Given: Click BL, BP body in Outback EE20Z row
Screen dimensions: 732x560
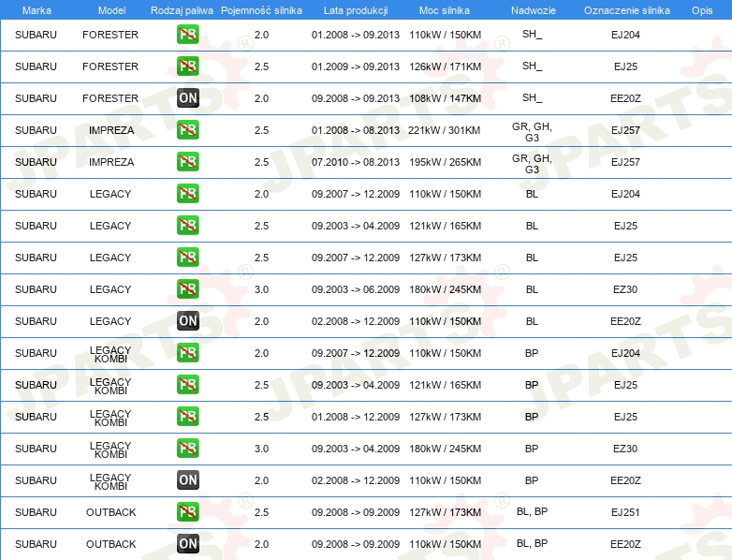Looking at the screenshot, I should tap(533, 543).
